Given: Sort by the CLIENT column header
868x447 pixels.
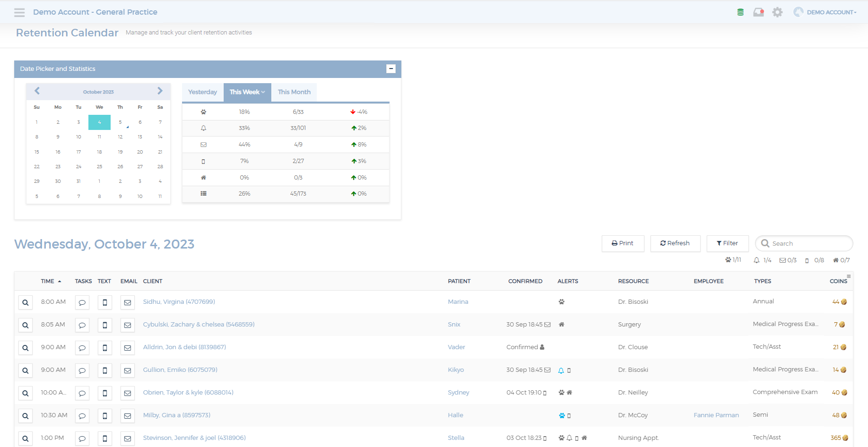Looking at the screenshot, I should click(x=152, y=281).
